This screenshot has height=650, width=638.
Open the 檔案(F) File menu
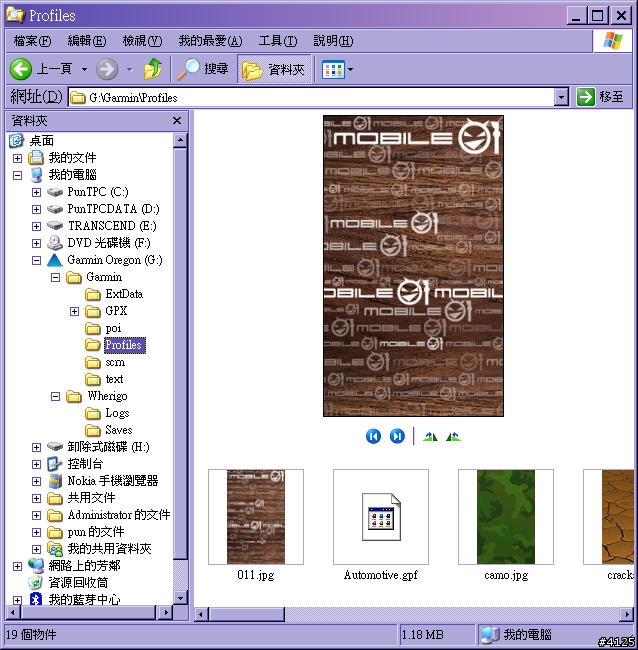coord(32,41)
